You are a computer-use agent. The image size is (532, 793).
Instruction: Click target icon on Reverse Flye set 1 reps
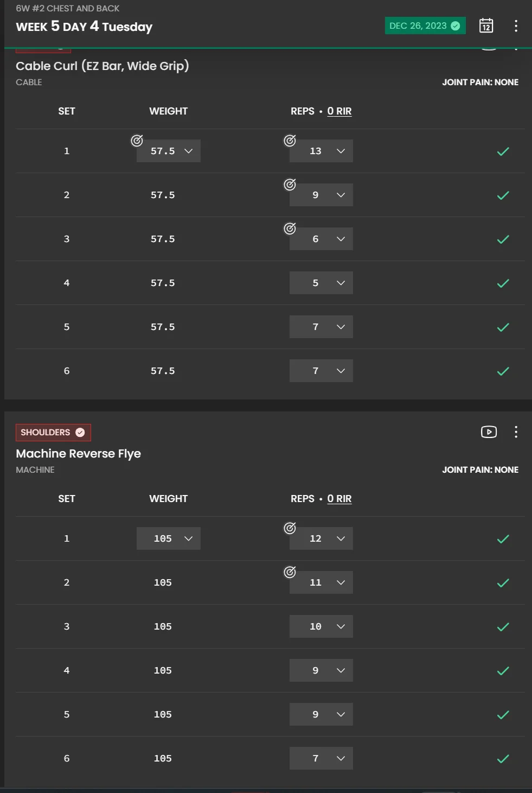(x=290, y=528)
